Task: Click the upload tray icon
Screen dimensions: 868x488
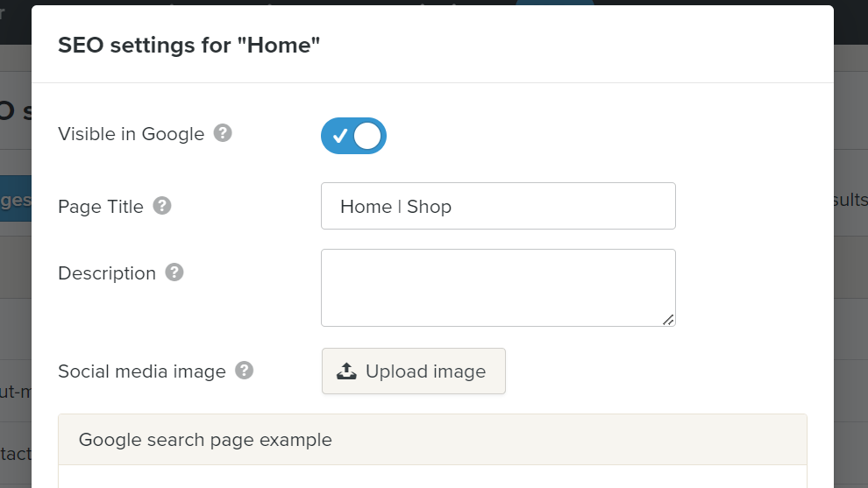Action: 346,371
